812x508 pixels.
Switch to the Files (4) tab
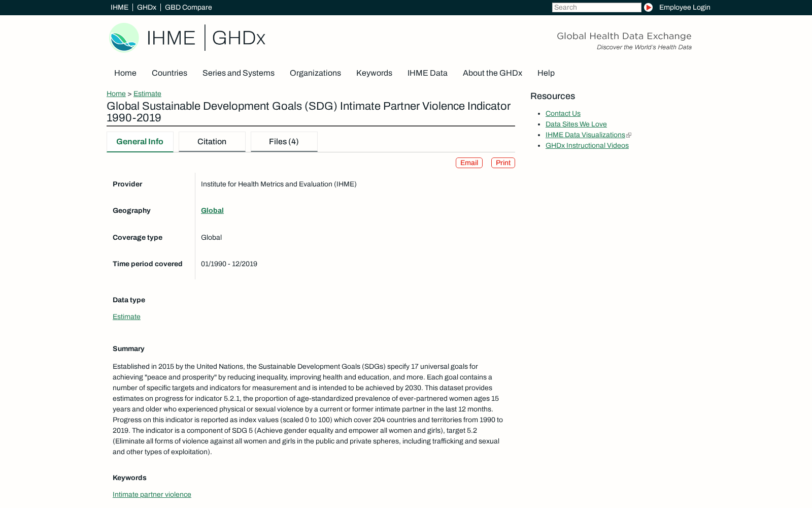284,142
